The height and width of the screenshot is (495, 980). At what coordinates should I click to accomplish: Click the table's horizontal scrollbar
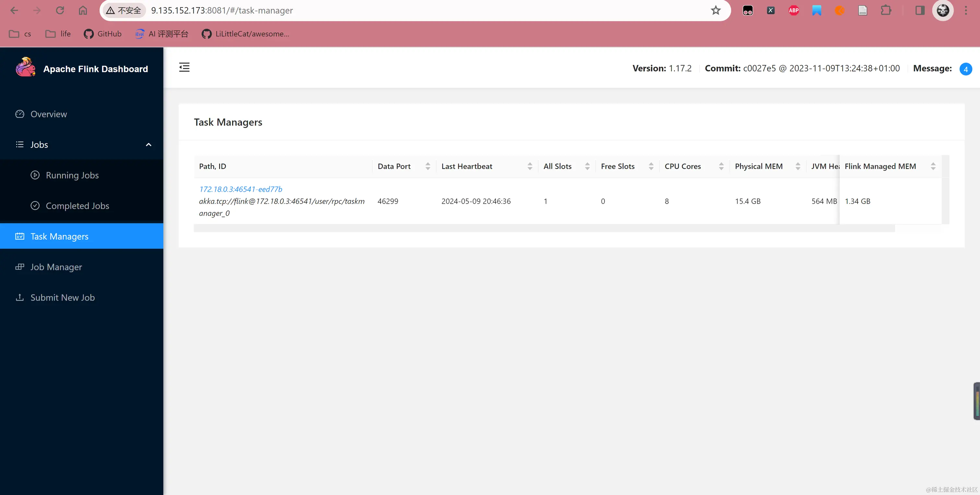[544, 228]
